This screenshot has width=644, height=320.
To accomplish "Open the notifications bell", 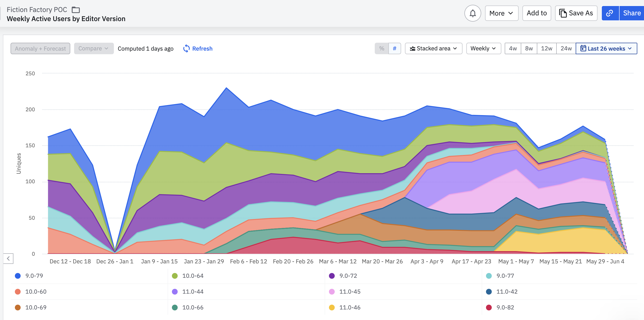I will [x=473, y=13].
